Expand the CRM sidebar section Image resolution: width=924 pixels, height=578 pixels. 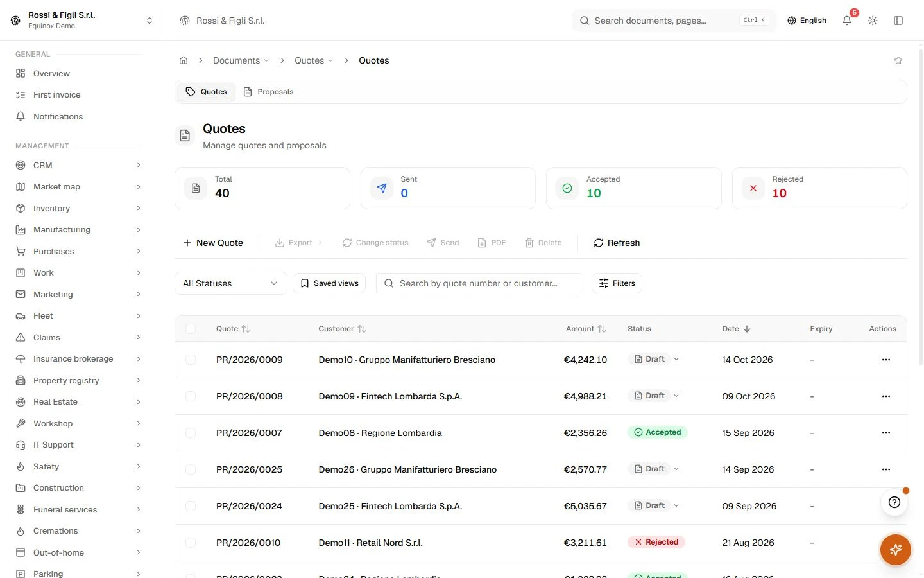click(78, 165)
